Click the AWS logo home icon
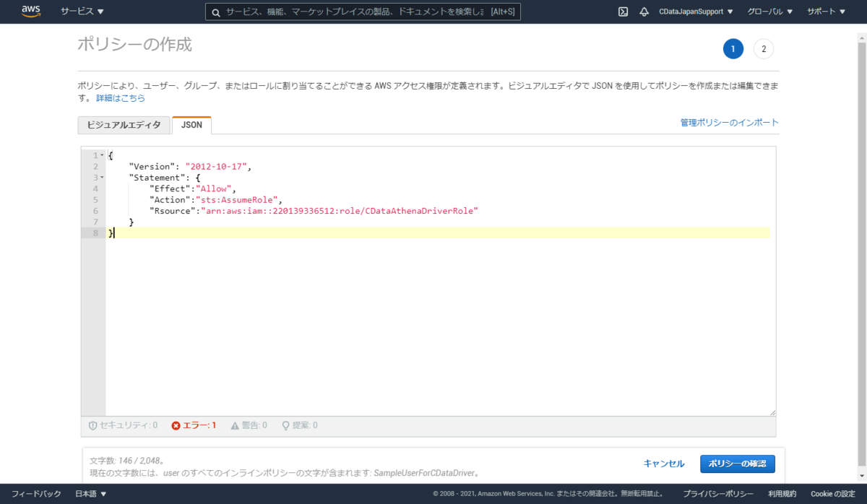This screenshot has width=867, height=504. coord(30,12)
